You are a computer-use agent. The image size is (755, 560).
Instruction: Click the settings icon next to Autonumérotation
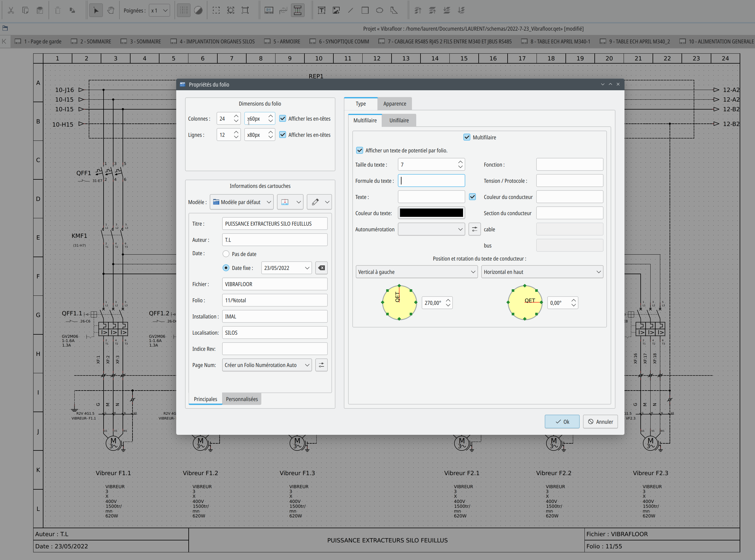(x=474, y=229)
